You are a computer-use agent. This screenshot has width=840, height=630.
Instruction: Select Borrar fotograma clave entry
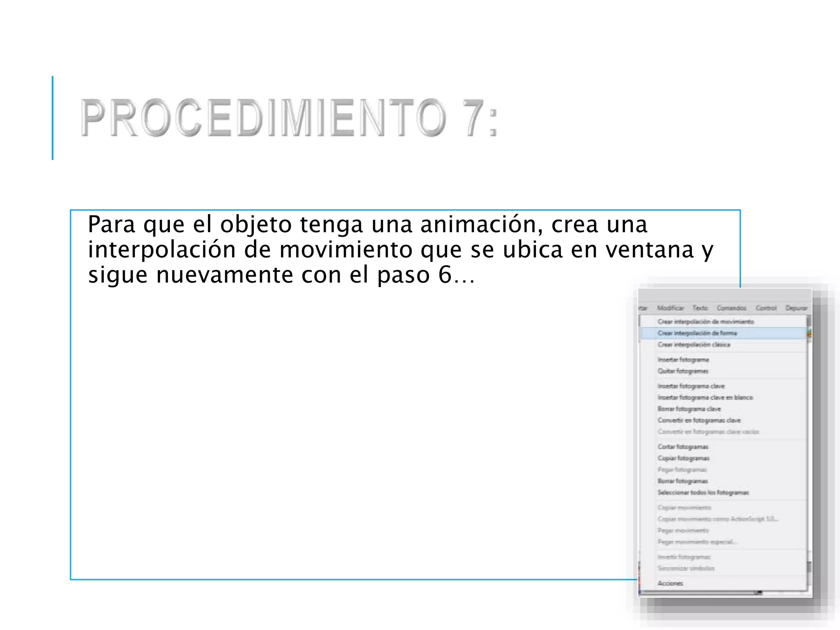click(x=723, y=409)
